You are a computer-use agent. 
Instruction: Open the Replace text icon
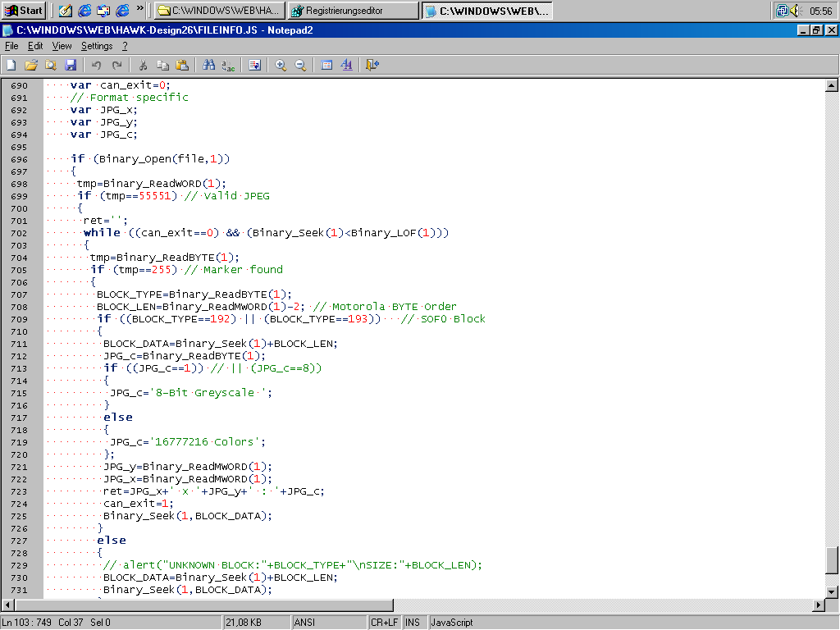(x=228, y=66)
